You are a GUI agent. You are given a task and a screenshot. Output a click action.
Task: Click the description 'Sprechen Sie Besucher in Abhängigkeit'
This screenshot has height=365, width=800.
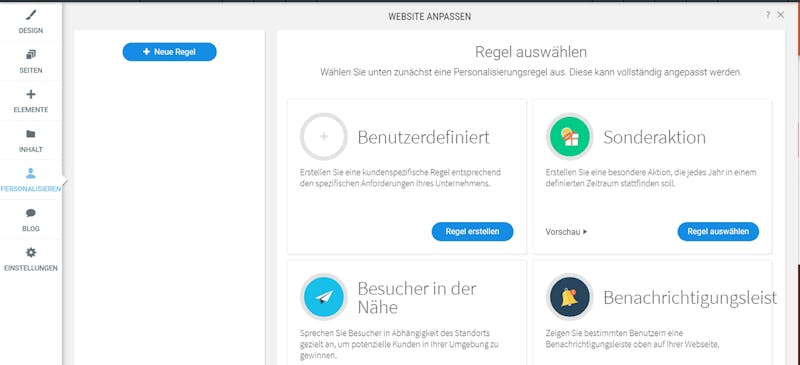[x=399, y=344]
